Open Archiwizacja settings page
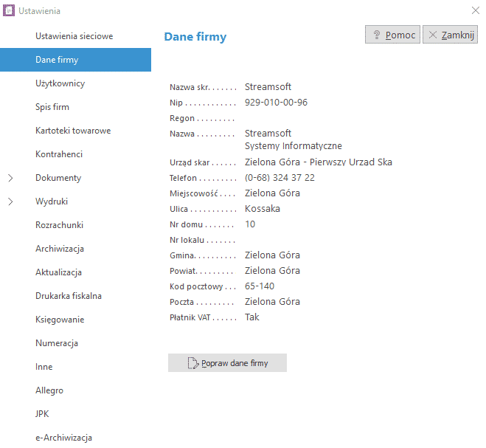The height and width of the screenshot is (448, 486). (60, 249)
